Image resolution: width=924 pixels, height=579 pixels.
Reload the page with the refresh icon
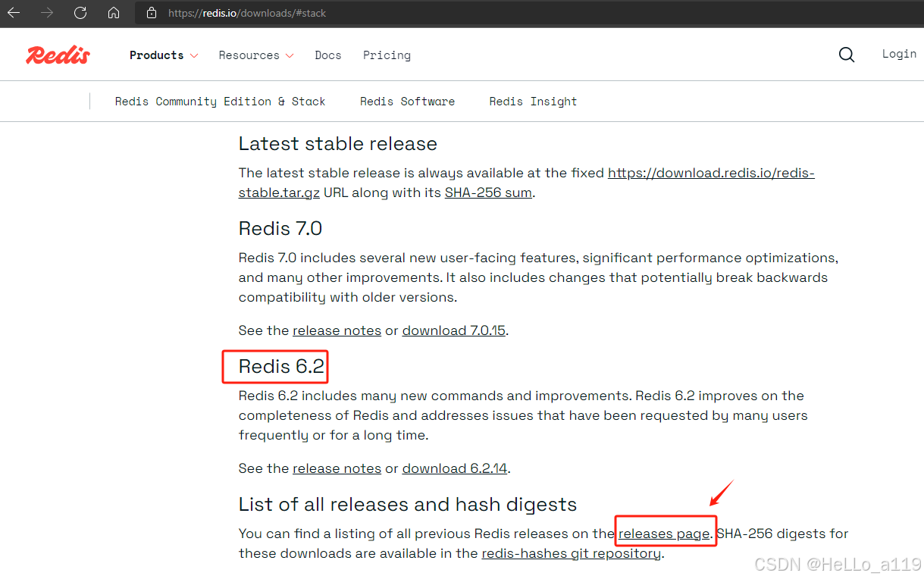(x=80, y=13)
